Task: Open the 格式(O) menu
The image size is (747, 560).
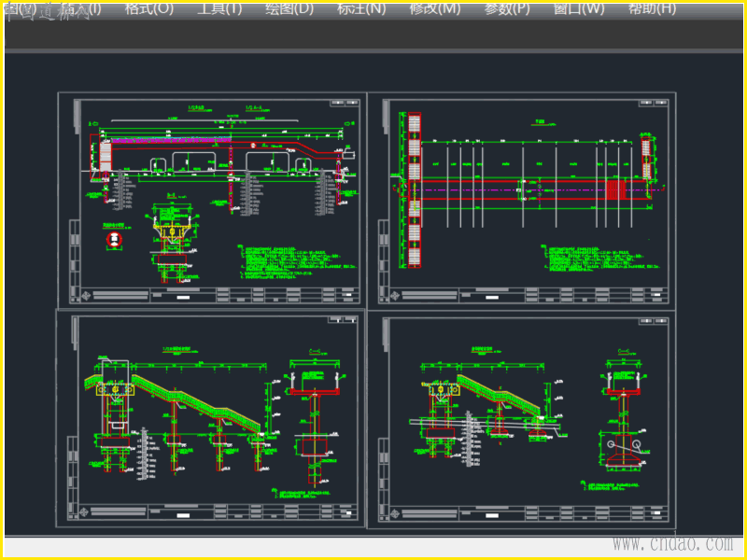Action: [149, 8]
